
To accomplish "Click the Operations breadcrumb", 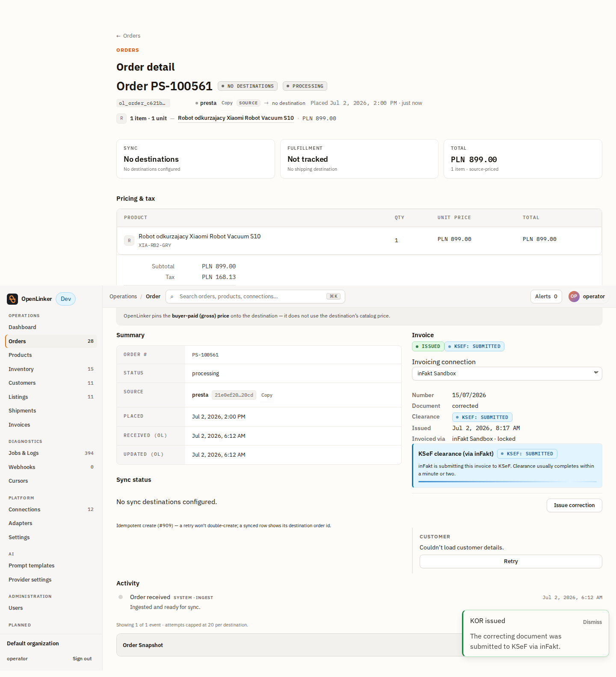I will 123,297.
